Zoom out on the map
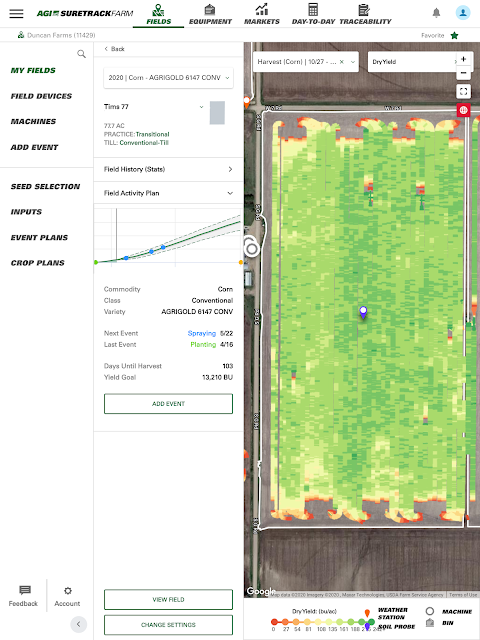 463,73
